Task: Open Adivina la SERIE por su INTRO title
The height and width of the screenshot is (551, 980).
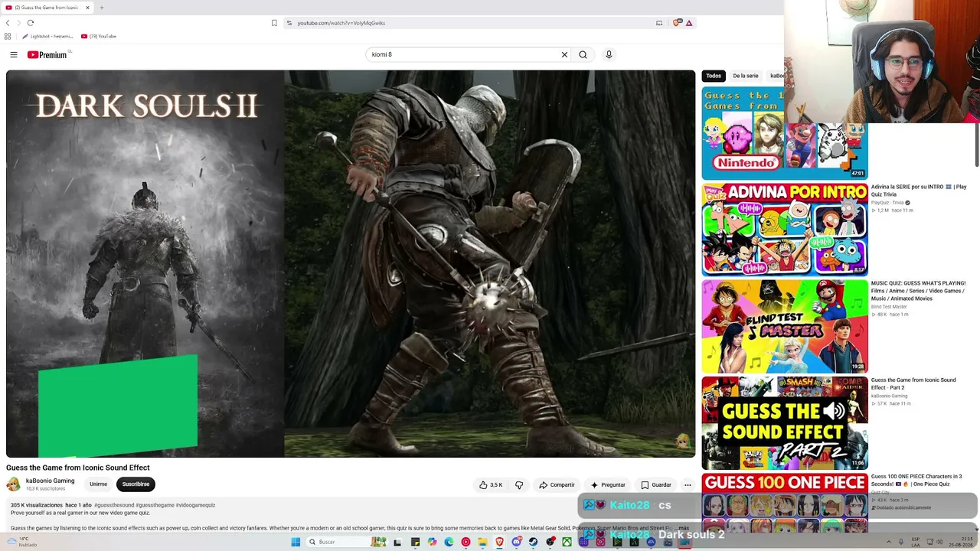Action: (x=918, y=191)
